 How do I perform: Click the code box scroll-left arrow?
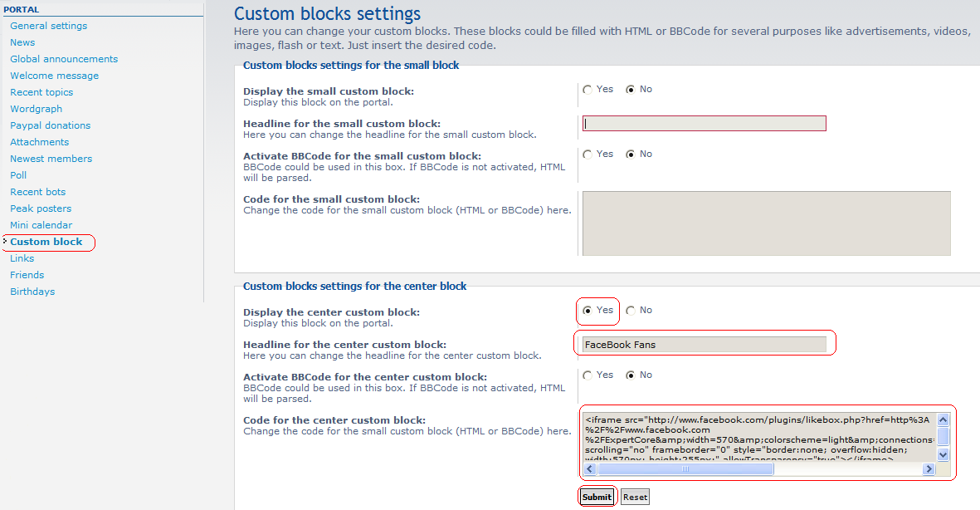pyautogui.click(x=590, y=469)
